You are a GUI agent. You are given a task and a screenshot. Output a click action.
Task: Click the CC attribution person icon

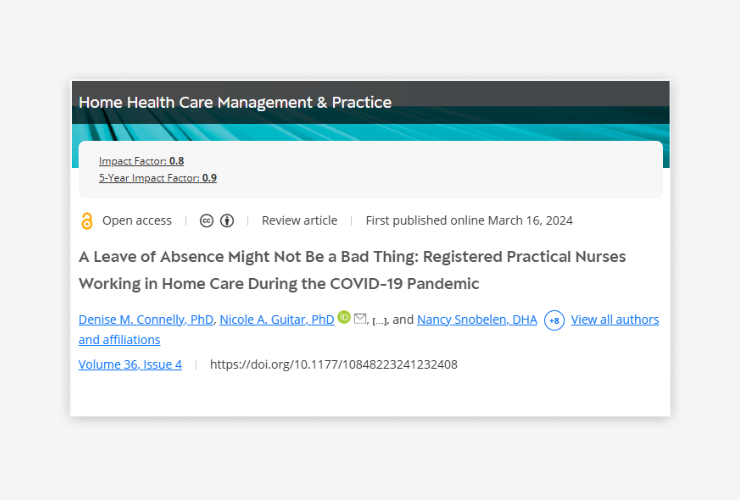tap(227, 220)
